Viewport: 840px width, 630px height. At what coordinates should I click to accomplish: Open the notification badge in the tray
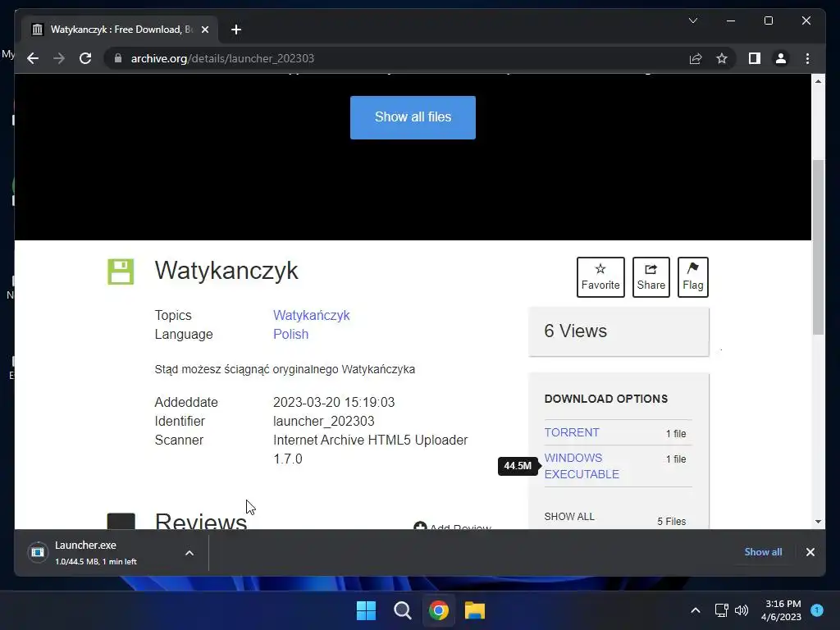coord(817,610)
